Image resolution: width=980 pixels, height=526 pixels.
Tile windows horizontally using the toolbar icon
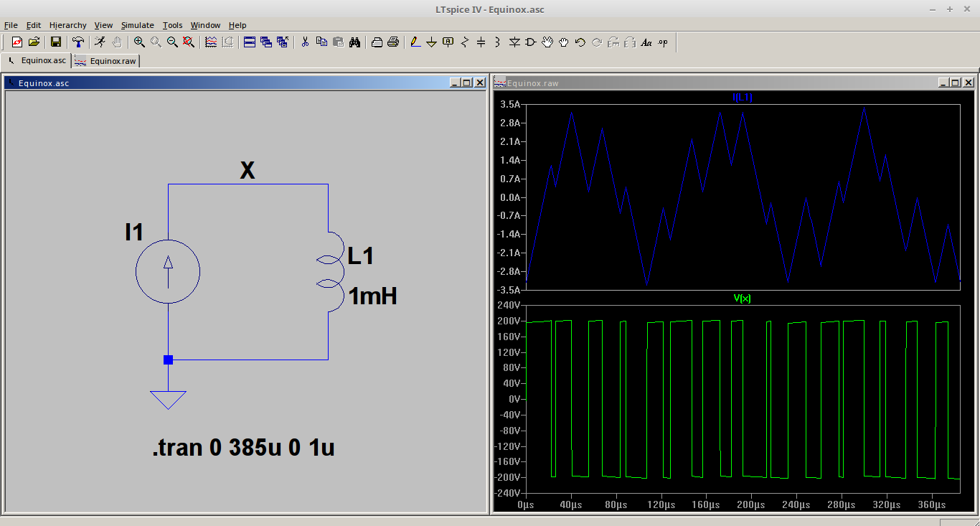point(250,42)
